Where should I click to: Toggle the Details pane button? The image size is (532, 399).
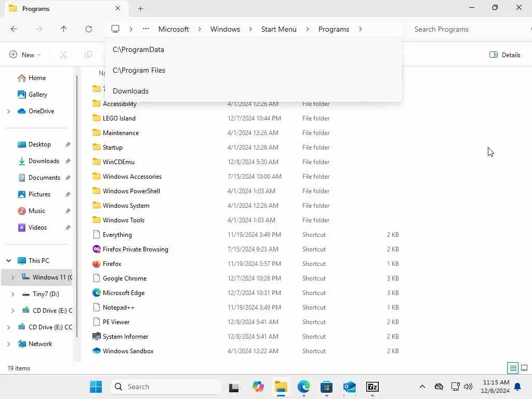[x=504, y=55]
